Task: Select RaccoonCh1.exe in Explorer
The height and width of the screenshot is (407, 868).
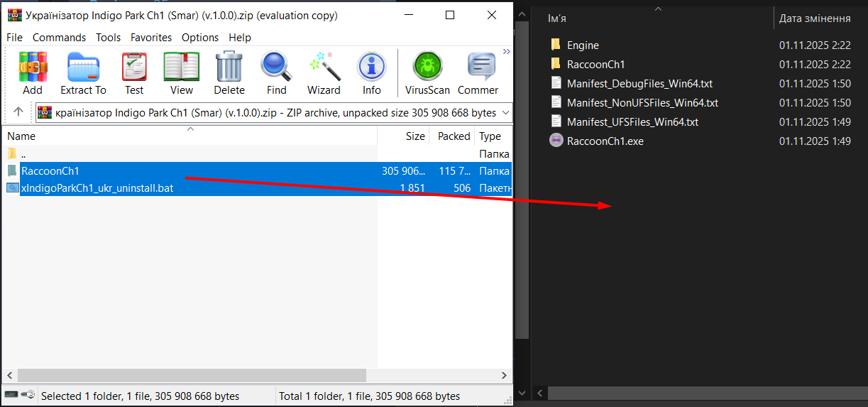Action: pos(605,141)
